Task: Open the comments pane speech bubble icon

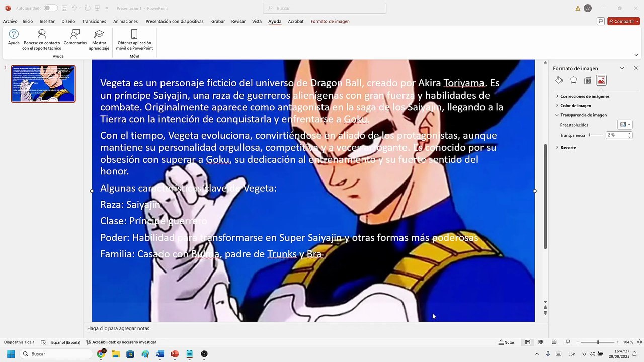Action: 600,21
